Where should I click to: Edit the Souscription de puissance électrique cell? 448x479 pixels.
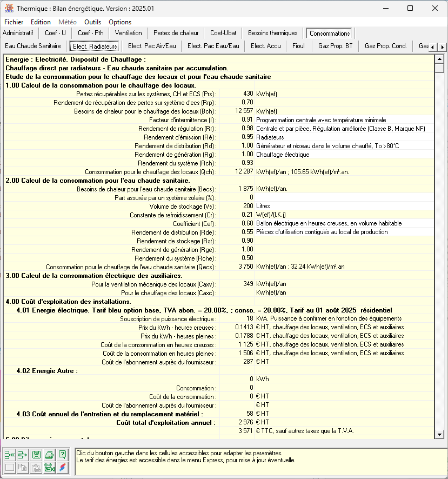tap(240, 319)
